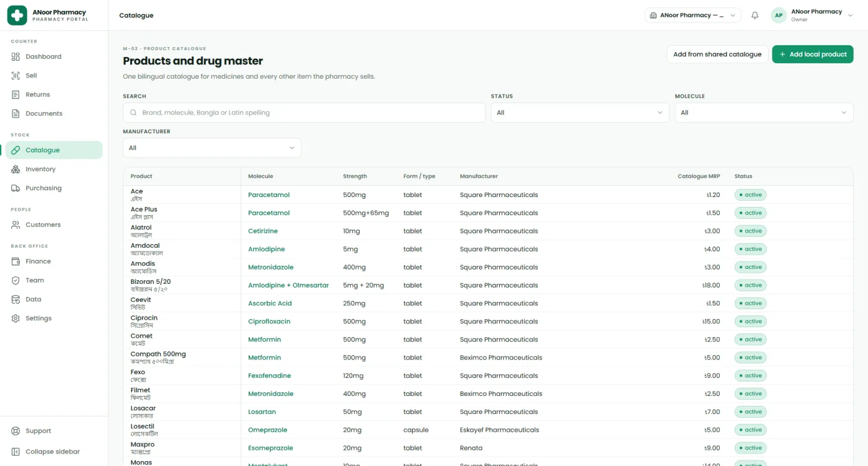Click Add local product button
The height and width of the screenshot is (466, 868).
[813, 55]
